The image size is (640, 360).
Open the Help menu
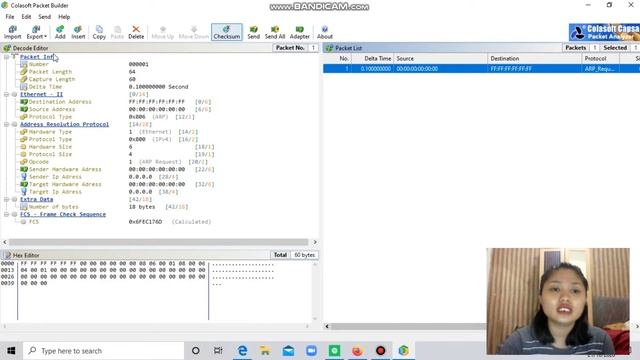pyautogui.click(x=64, y=17)
